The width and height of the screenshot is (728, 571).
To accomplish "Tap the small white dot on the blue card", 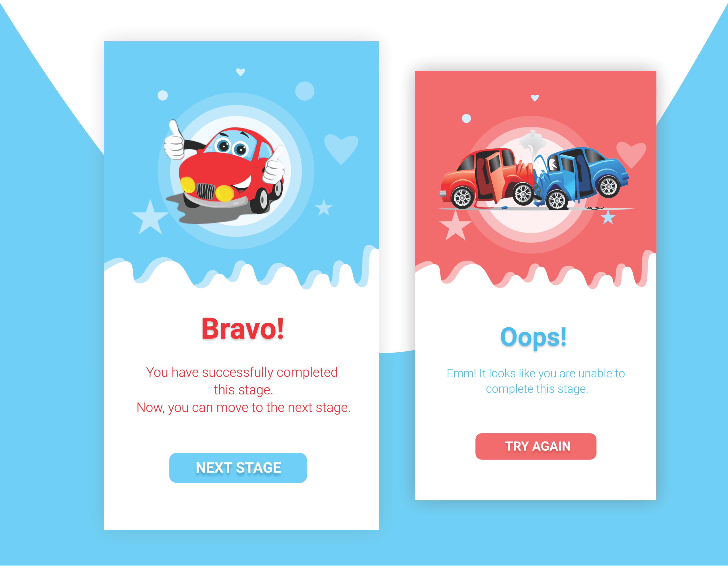I will (162, 95).
